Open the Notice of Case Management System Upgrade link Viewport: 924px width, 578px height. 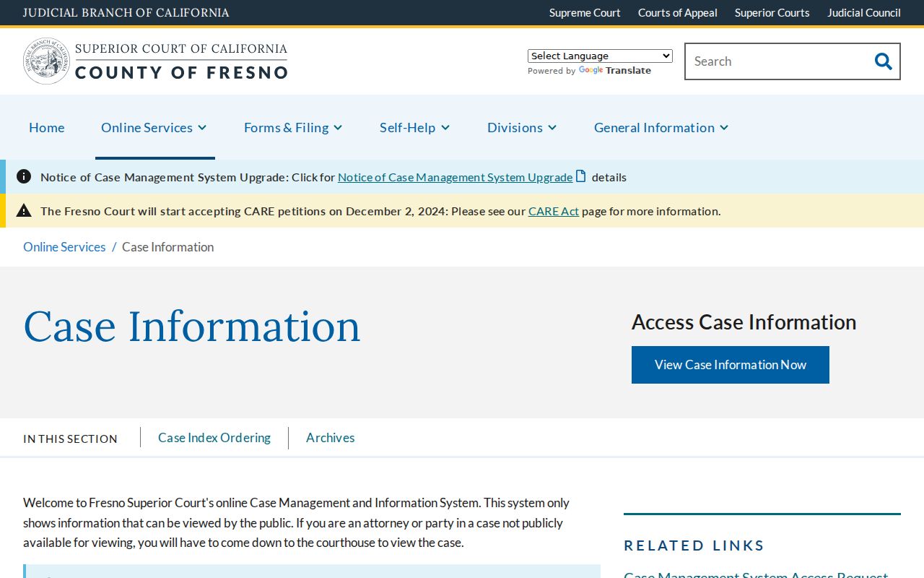click(455, 177)
